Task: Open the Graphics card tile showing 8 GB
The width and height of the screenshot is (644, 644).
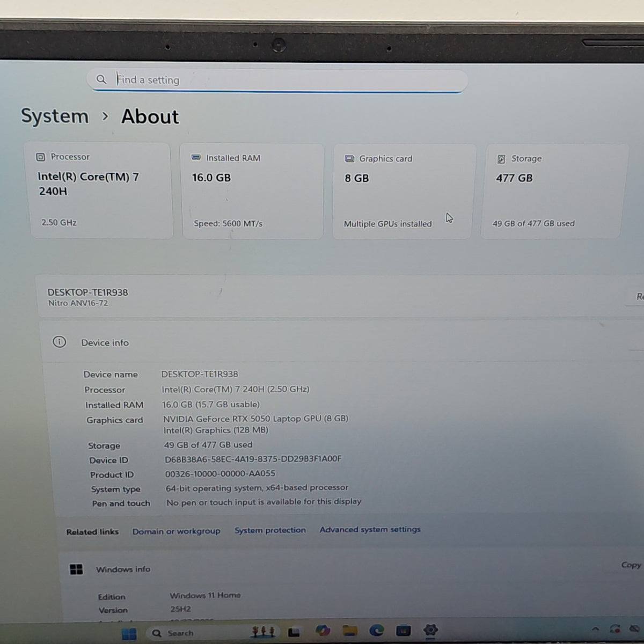Action: coord(404,191)
